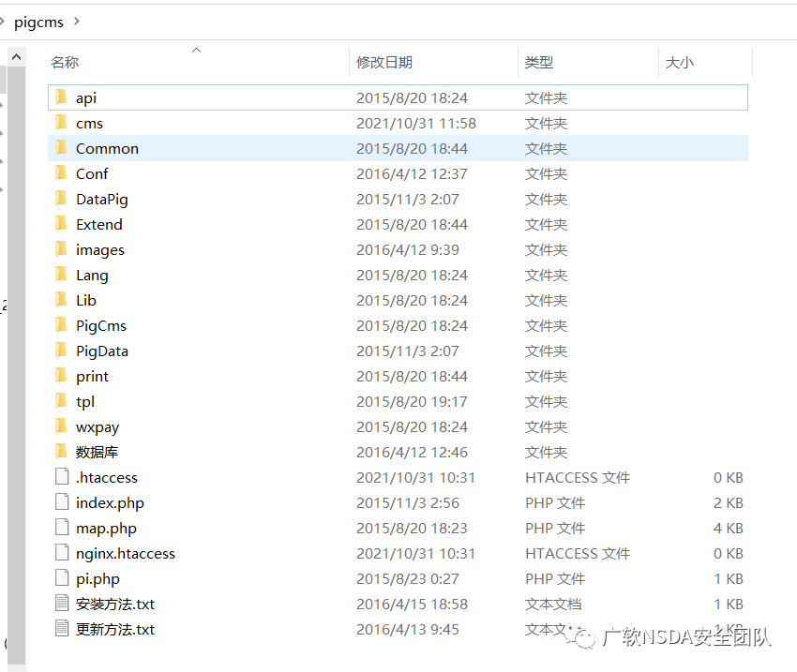Image resolution: width=797 pixels, height=672 pixels.
Task: Select the nginx.htaccess file name
Action: [126, 554]
